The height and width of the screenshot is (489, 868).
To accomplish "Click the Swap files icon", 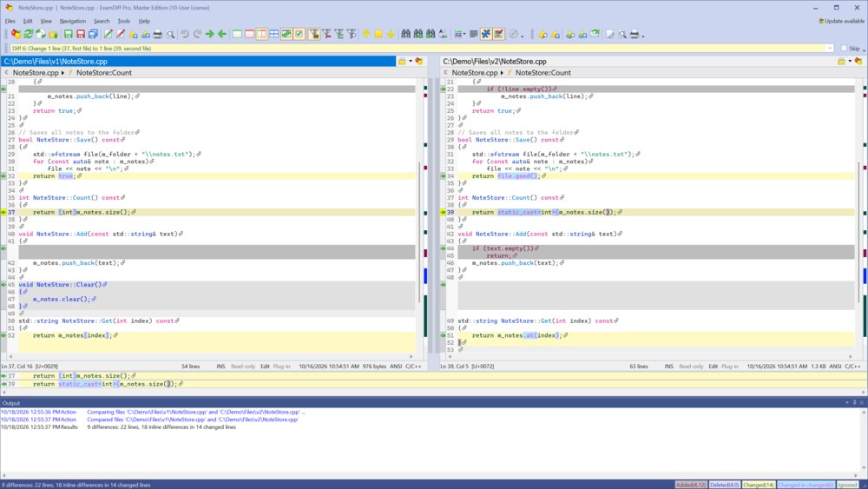I will (41, 35).
